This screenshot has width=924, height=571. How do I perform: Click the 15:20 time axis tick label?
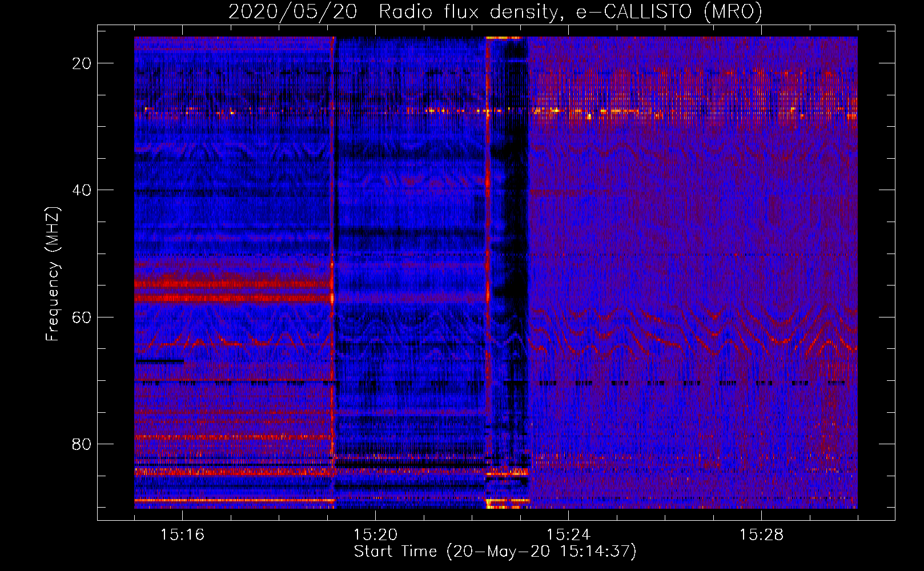point(375,534)
